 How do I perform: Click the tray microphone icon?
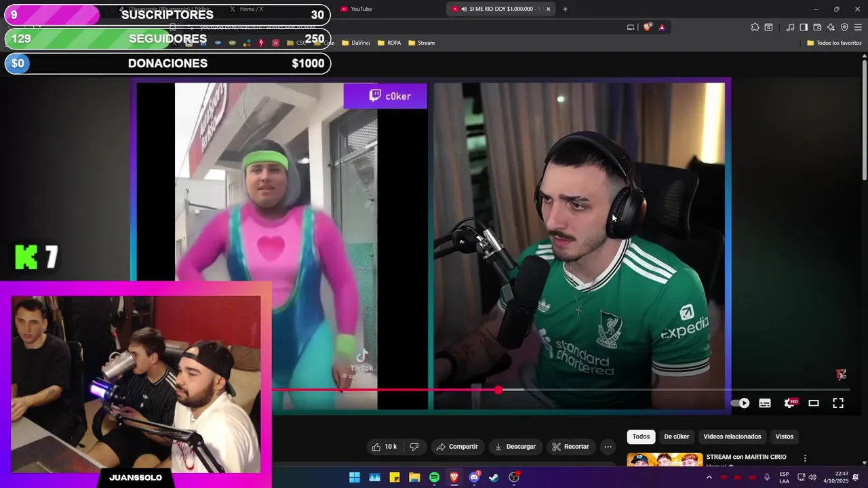click(x=767, y=478)
